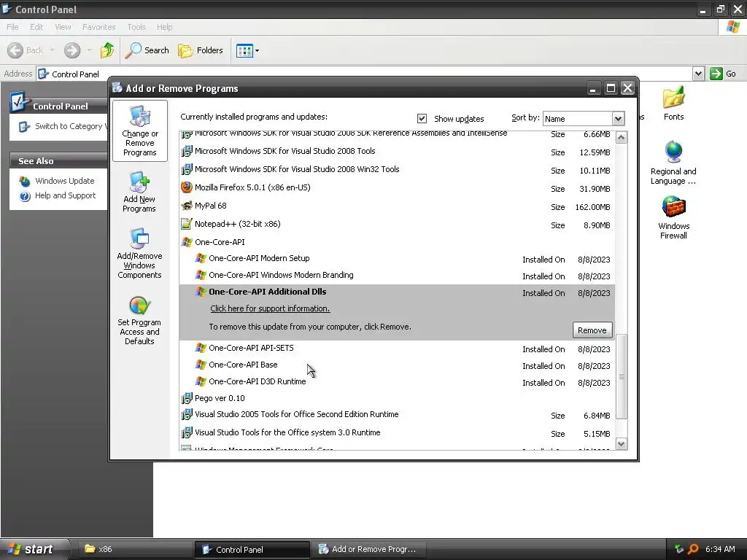Viewport: 747px width, 560px height.
Task: Open Windows Firewall icon in Control Panel
Action: [x=673, y=207]
